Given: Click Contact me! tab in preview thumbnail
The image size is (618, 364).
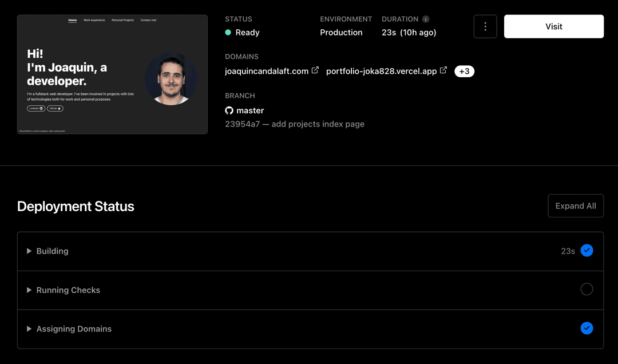Looking at the screenshot, I should (x=148, y=20).
